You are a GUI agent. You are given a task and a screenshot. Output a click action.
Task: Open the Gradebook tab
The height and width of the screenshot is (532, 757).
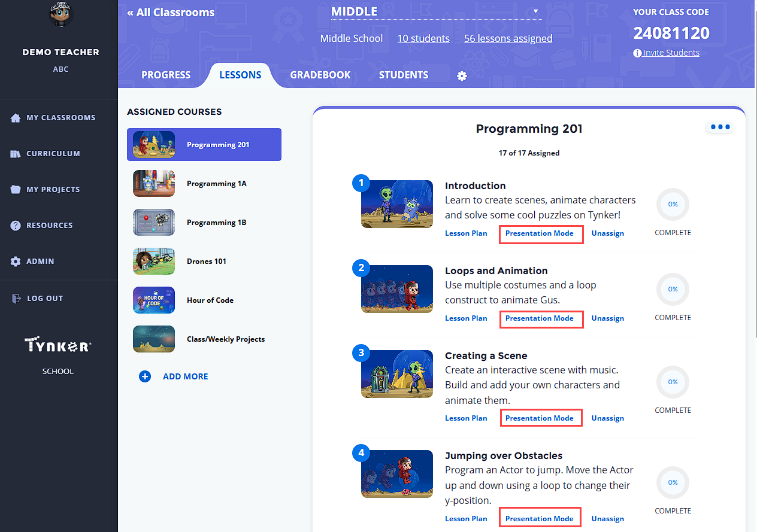[x=320, y=75]
